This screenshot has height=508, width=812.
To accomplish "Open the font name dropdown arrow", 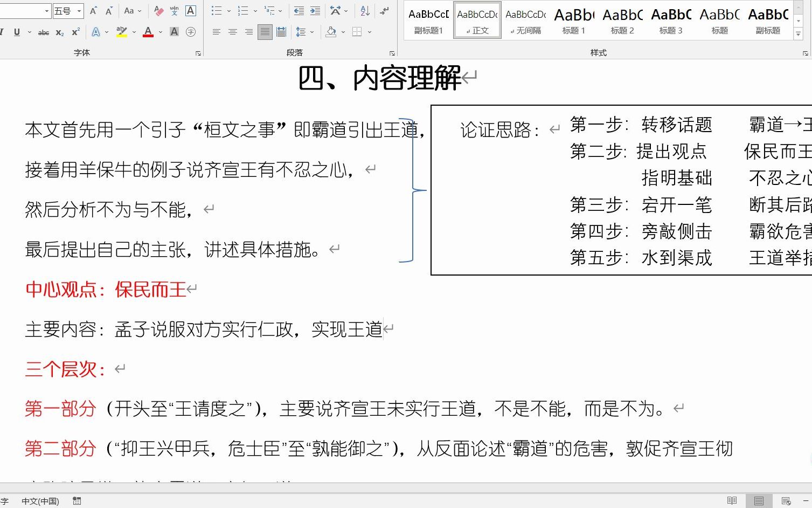I will 47,11.
